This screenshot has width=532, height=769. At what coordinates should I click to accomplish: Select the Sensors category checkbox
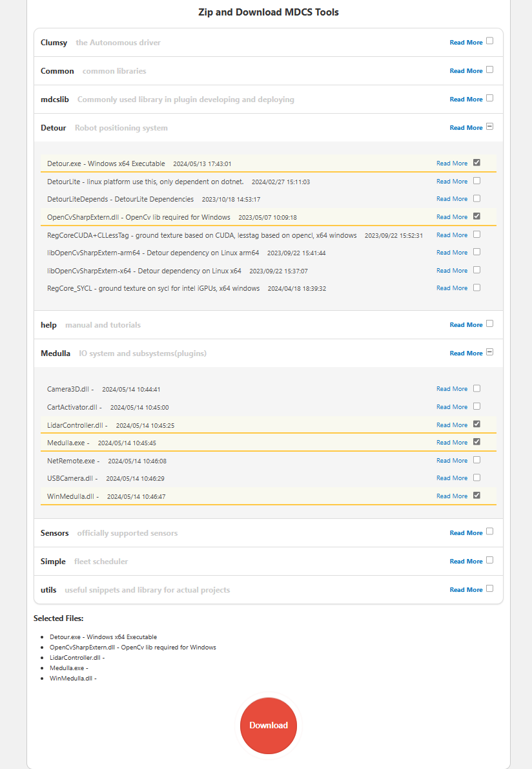(x=489, y=532)
